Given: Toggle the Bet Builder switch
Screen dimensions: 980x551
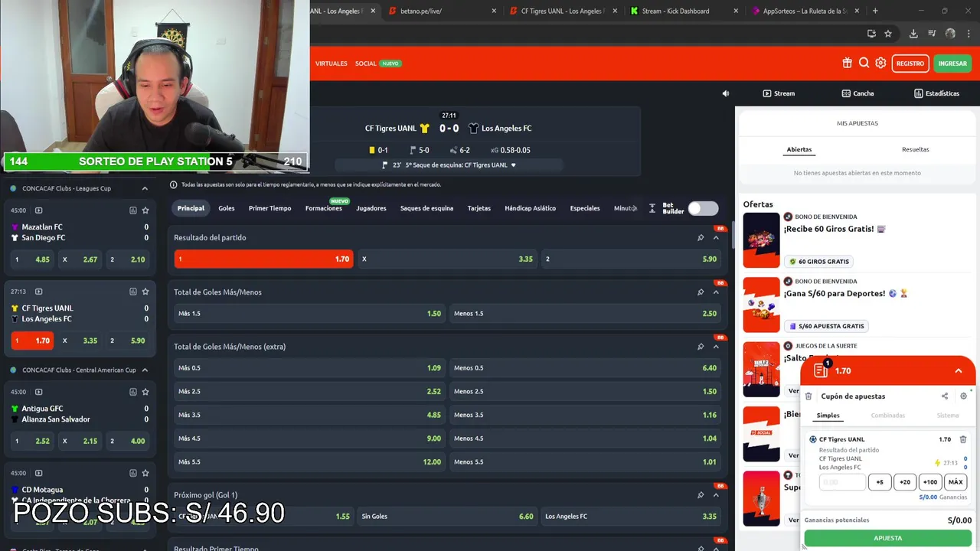Looking at the screenshot, I should pyautogui.click(x=703, y=208).
